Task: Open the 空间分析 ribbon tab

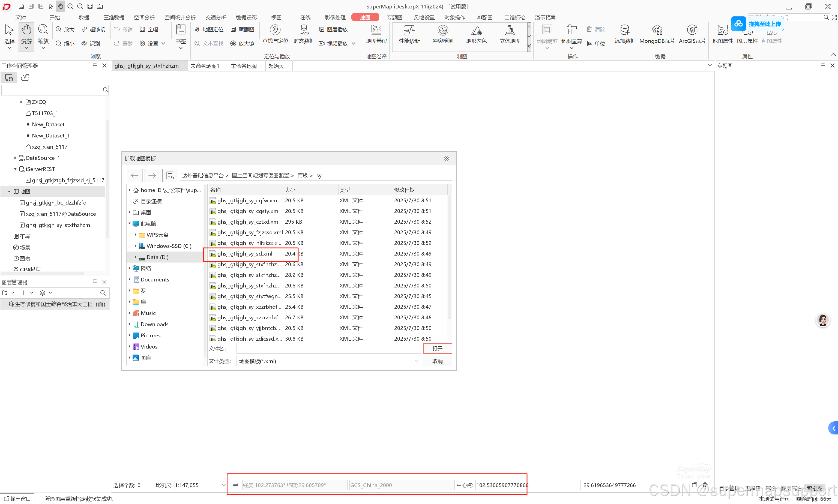Action: pyautogui.click(x=144, y=18)
